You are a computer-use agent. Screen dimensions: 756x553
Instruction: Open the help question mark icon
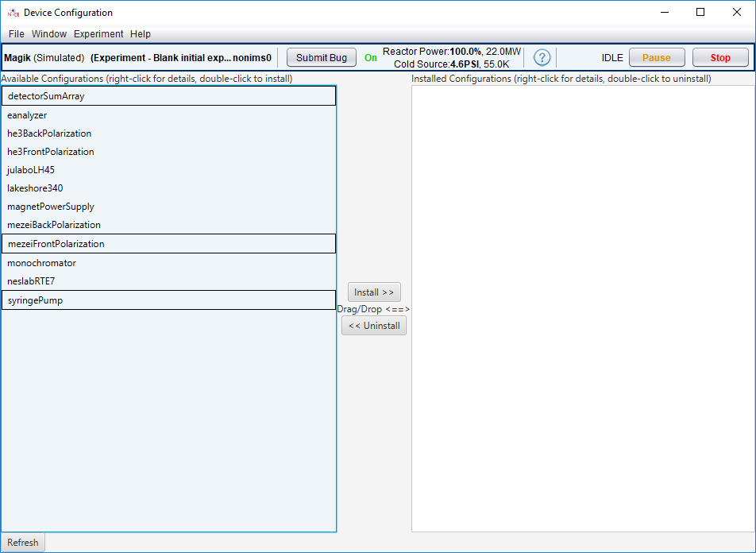point(542,57)
